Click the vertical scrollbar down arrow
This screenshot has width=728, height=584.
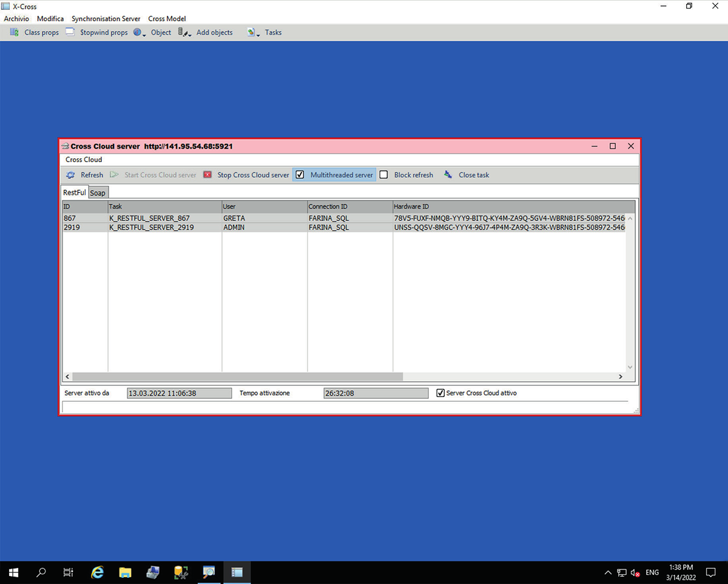point(630,367)
